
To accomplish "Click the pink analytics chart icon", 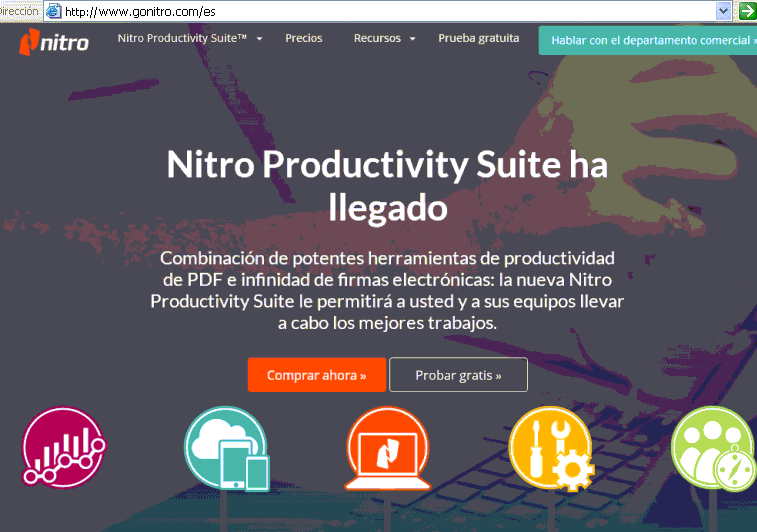I will click(64, 447).
